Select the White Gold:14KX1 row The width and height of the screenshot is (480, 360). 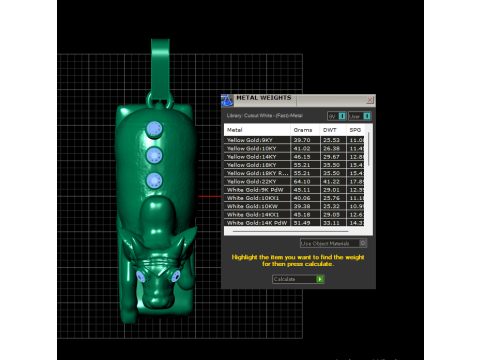point(294,215)
